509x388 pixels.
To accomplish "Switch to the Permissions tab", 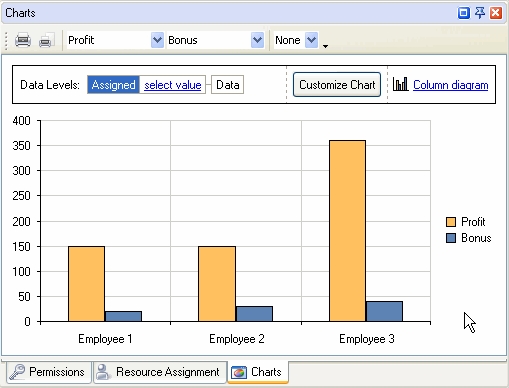I will (49, 372).
